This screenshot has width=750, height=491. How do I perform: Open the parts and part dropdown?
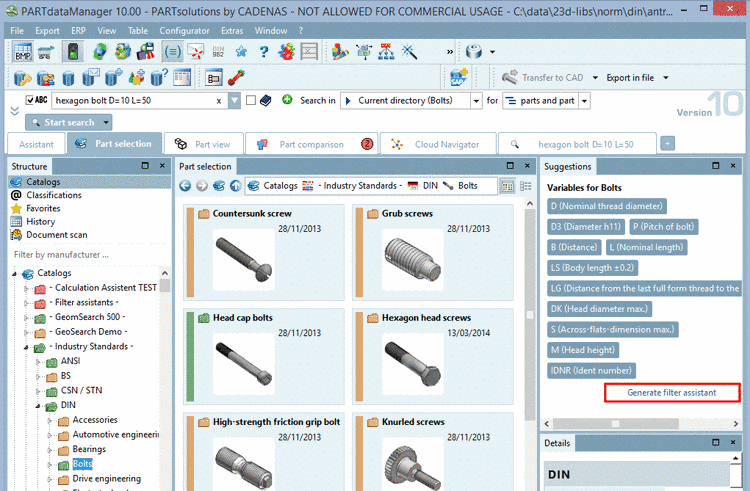coord(585,101)
